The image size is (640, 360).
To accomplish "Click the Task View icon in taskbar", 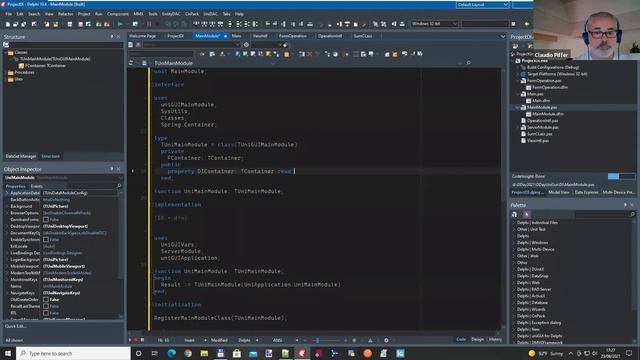I will [155, 353].
